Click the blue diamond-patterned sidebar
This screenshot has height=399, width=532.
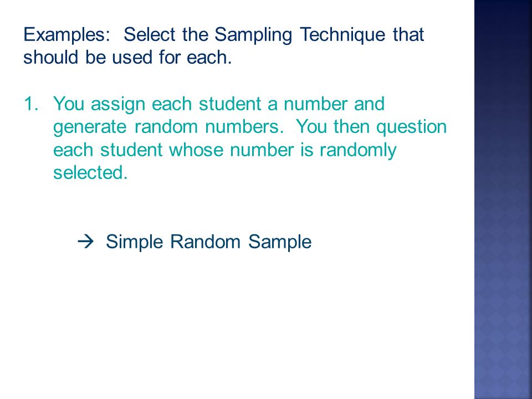click(x=503, y=199)
